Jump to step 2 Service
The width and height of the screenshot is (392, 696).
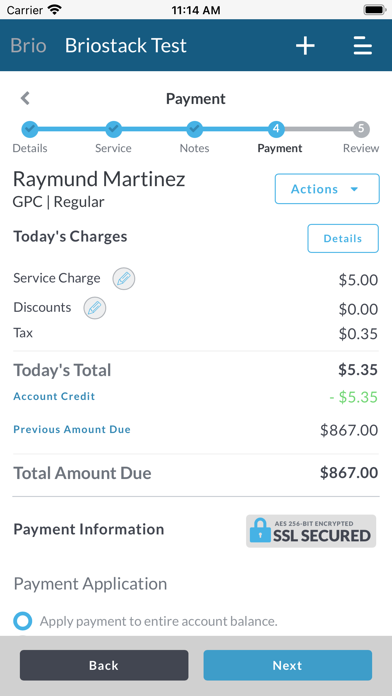click(x=113, y=129)
